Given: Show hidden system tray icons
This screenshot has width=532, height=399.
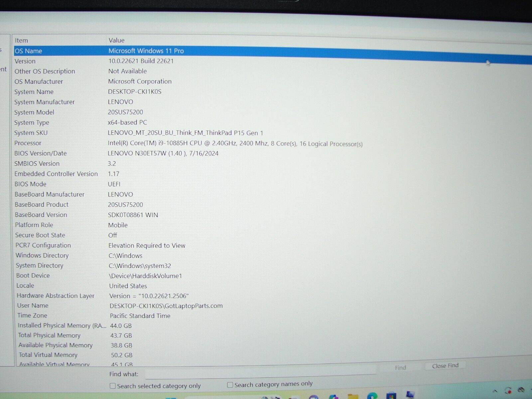Looking at the screenshot, I should tap(495, 391).
